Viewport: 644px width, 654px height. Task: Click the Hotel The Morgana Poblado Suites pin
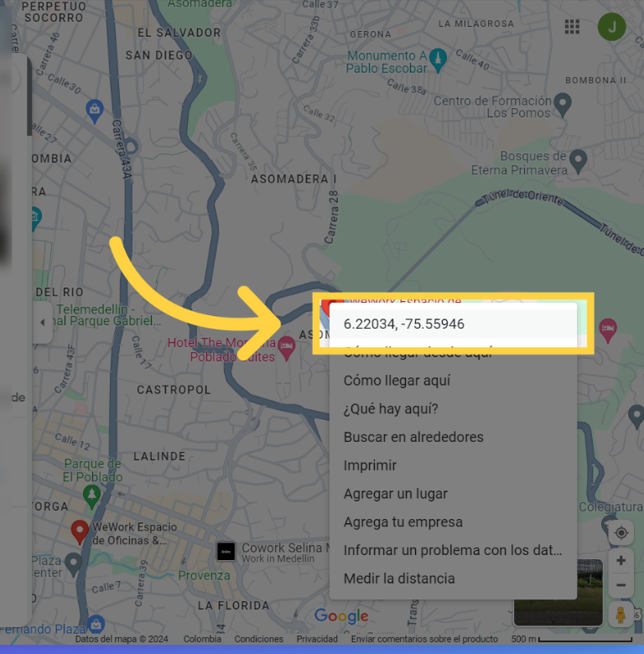(287, 348)
